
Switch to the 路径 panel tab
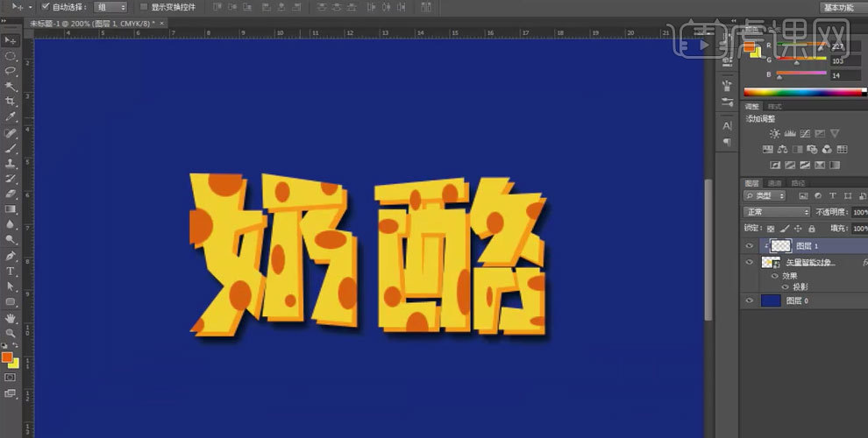tap(798, 183)
